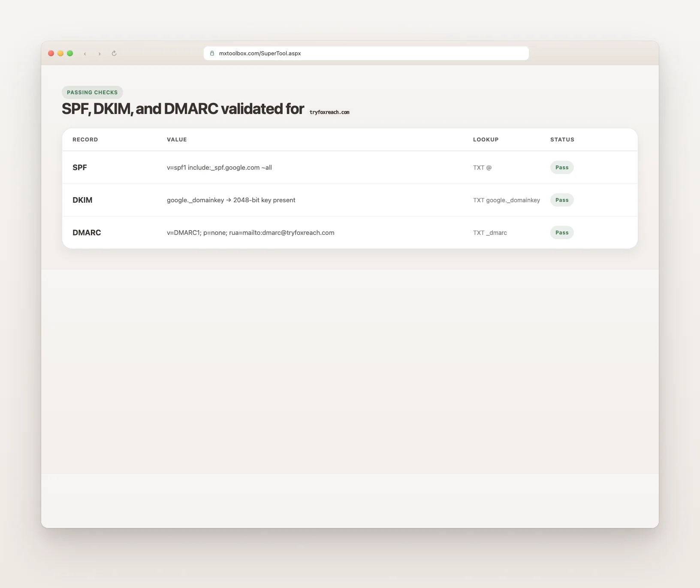The width and height of the screenshot is (700, 588).
Task: Select the SPF record row label
Action: pyautogui.click(x=80, y=168)
